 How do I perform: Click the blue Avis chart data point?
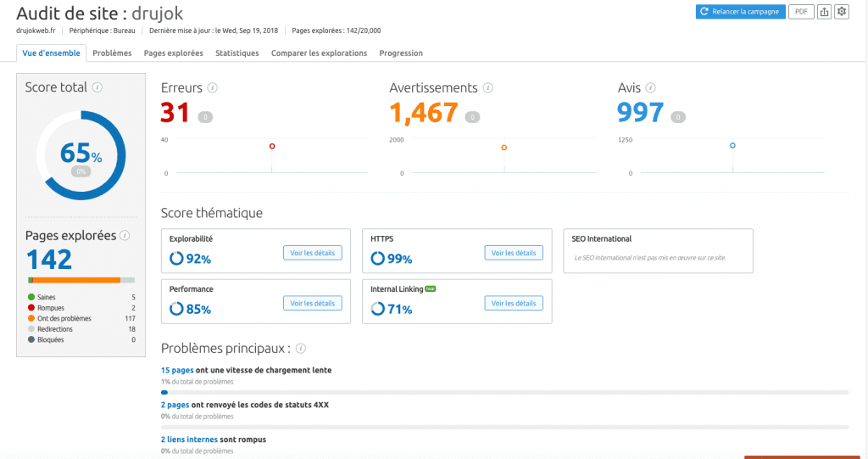click(732, 145)
